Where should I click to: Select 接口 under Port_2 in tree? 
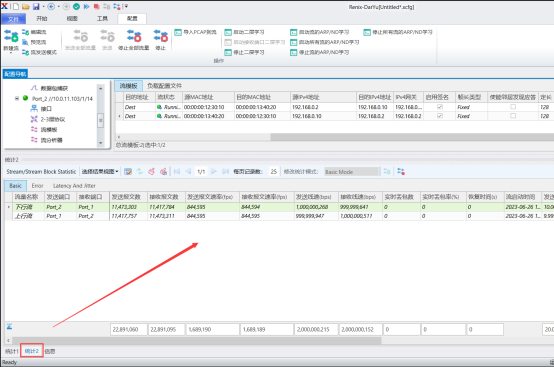[41, 109]
